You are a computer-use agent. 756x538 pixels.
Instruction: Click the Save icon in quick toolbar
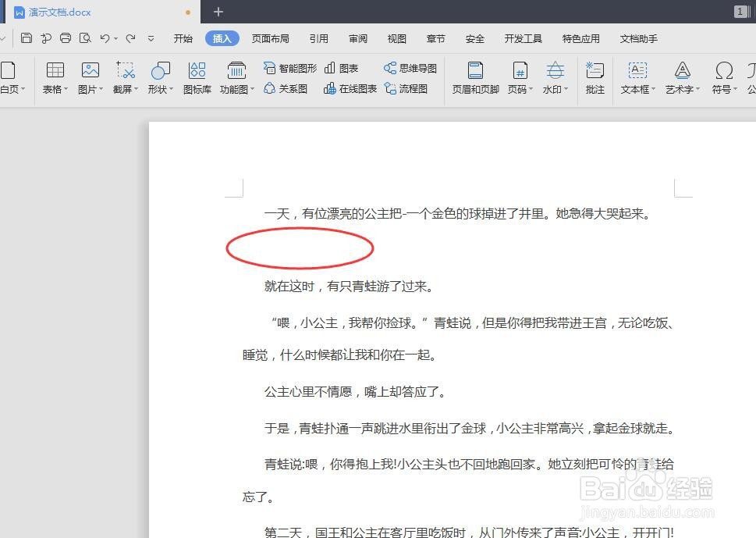(x=27, y=38)
